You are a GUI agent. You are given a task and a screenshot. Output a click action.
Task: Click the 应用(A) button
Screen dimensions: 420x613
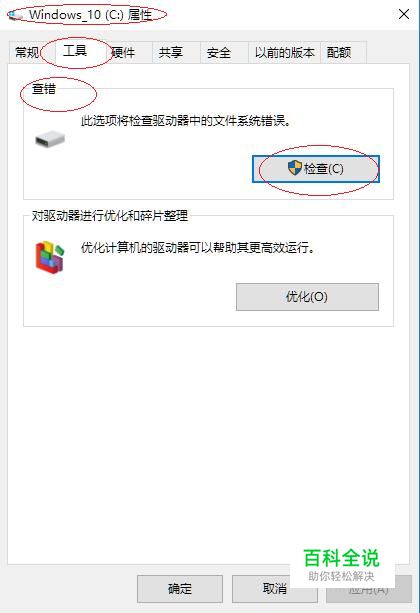coord(369,589)
